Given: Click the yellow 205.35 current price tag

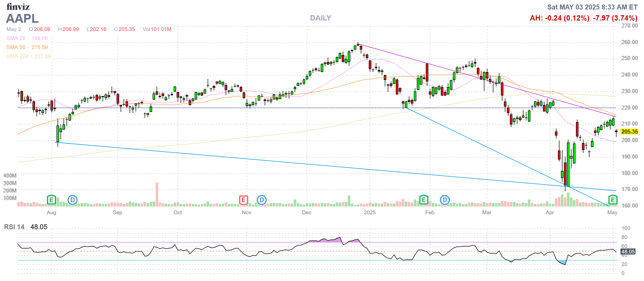Looking at the screenshot, I should click(x=629, y=131).
